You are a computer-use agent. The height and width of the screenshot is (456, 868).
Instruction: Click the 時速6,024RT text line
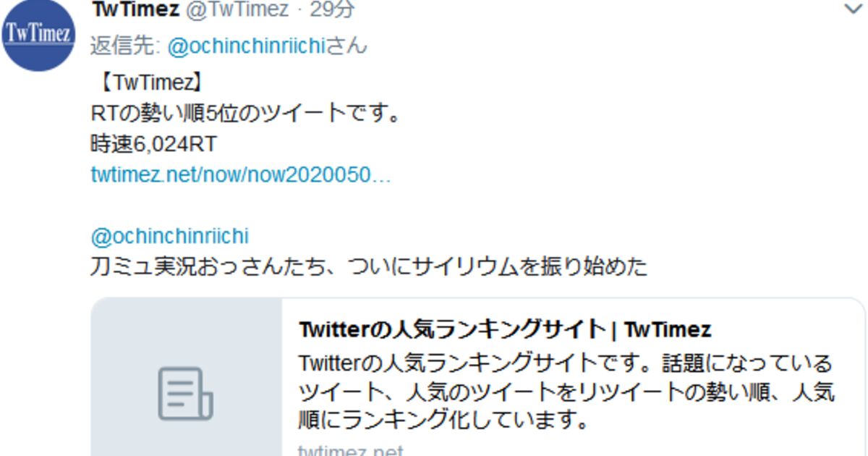click(x=153, y=144)
